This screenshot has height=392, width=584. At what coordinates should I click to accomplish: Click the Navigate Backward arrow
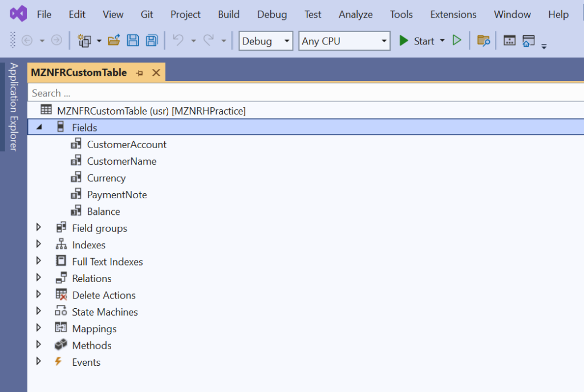pyautogui.click(x=27, y=40)
